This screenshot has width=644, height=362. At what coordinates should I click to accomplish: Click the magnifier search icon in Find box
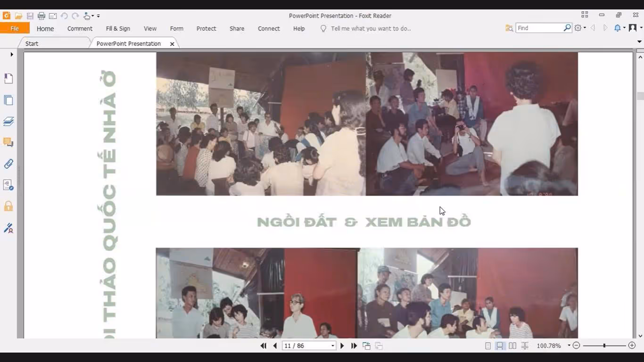click(x=567, y=28)
